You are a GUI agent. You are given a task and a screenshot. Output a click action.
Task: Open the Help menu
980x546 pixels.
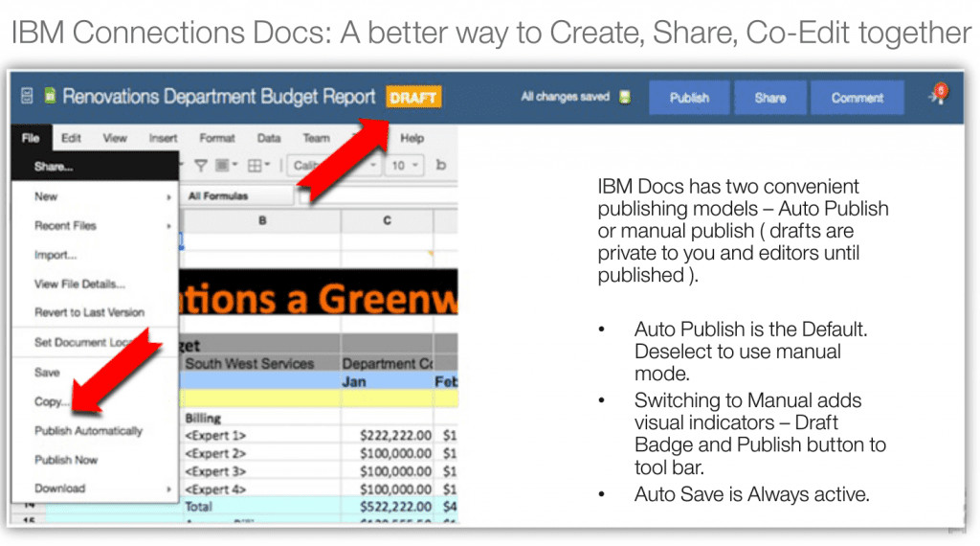(412, 138)
